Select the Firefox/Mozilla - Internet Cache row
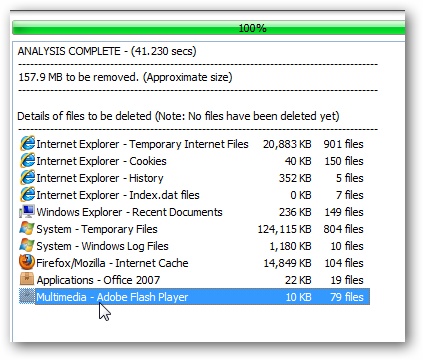 (194, 263)
